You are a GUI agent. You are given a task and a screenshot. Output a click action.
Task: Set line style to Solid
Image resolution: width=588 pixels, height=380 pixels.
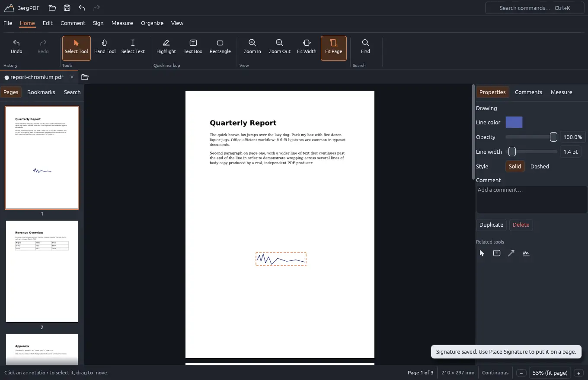(x=515, y=166)
